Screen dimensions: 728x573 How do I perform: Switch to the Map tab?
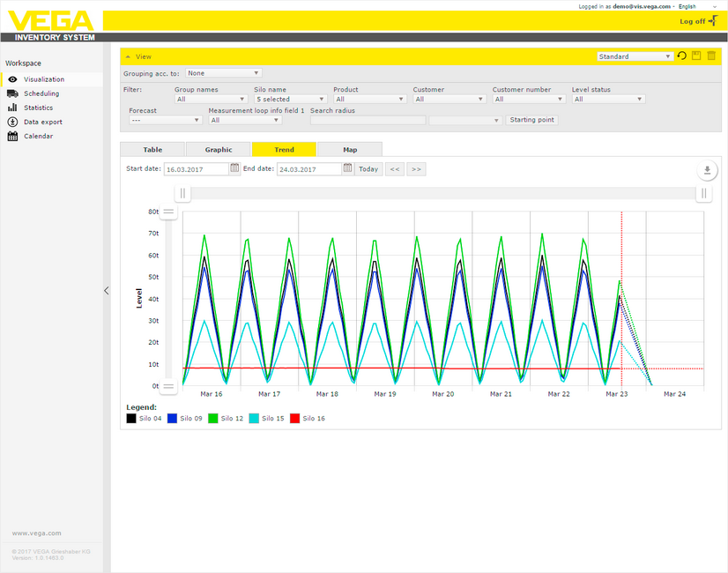[x=350, y=150]
